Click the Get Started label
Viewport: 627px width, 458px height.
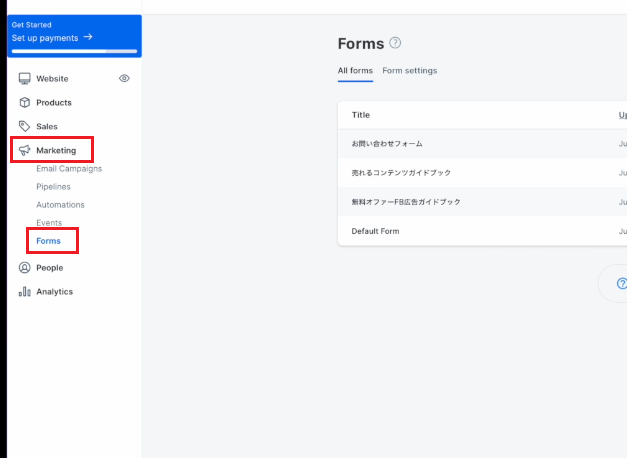tap(31, 25)
